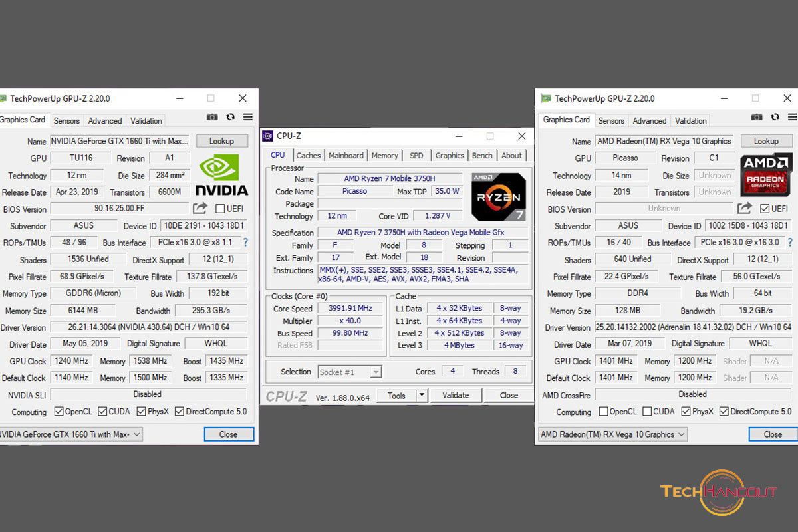Open Validation tab in AMD GPU-Z

691,121
